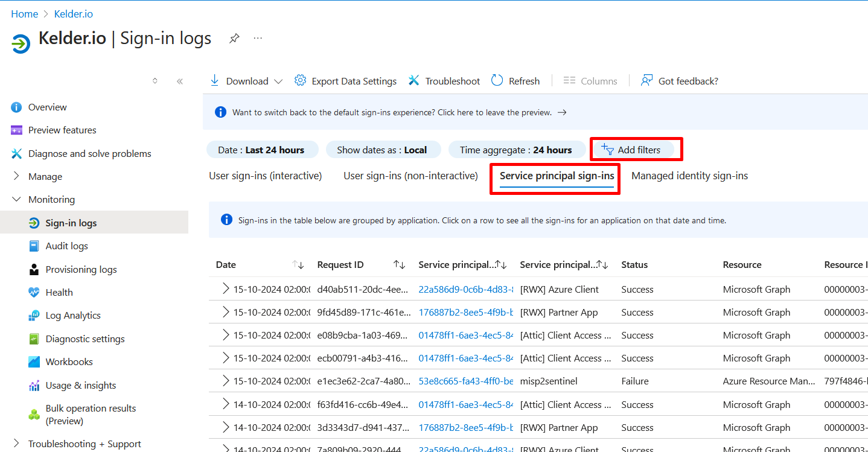Open service principal ID 53e8c665-fa43 link

pyautogui.click(x=466, y=381)
